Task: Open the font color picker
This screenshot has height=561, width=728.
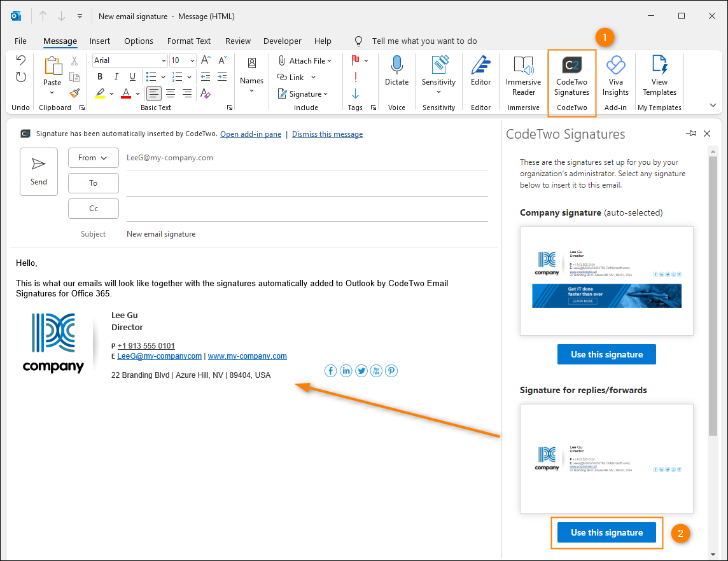Action: point(136,93)
